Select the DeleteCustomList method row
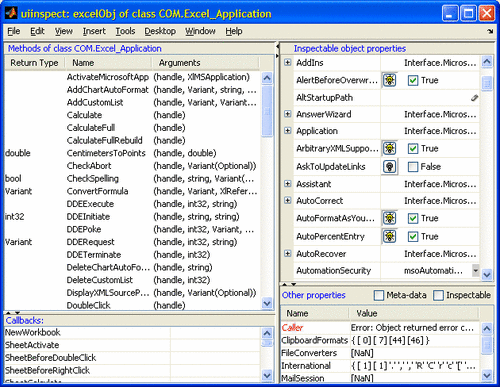Viewport: 500px width, 387px height. point(132,280)
